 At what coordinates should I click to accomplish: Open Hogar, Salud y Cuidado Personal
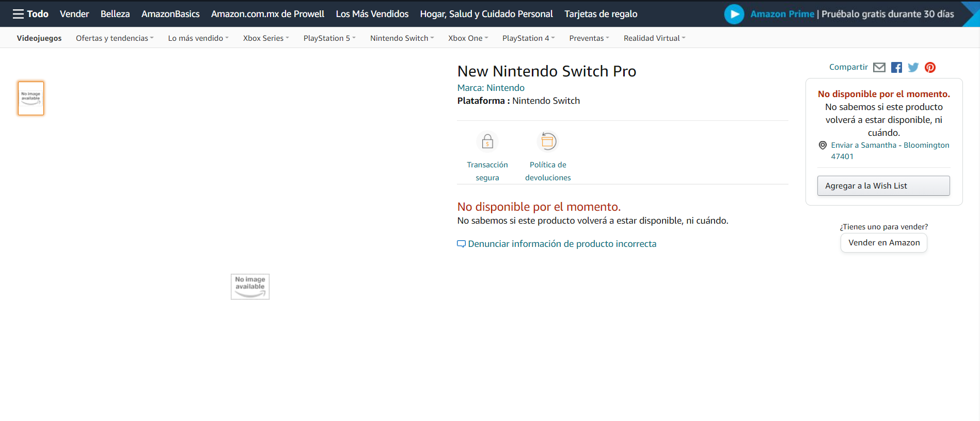pos(486,14)
